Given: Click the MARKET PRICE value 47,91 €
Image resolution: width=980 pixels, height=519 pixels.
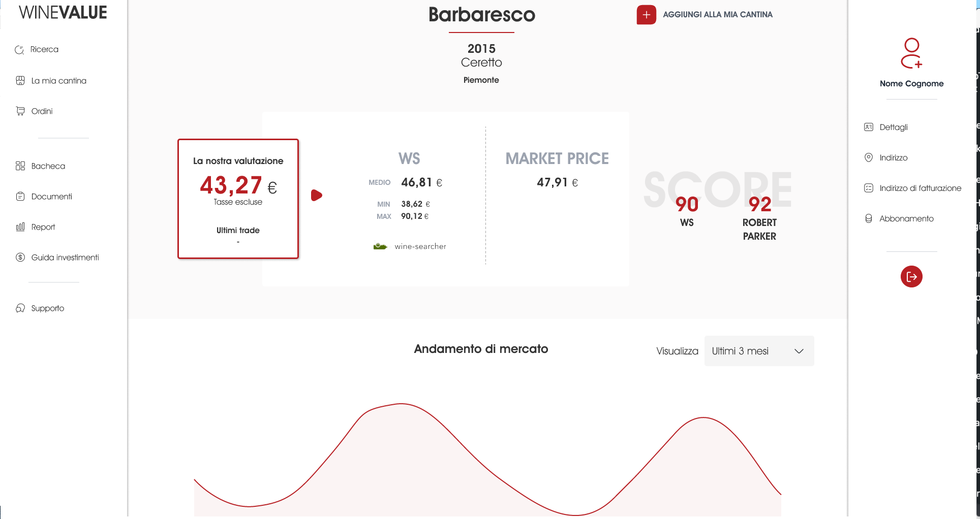Looking at the screenshot, I should [x=557, y=182].
